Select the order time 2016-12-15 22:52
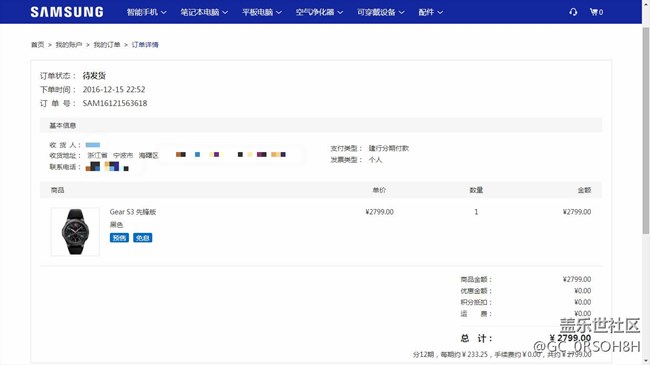650x365 pixels. coord(114,89)
